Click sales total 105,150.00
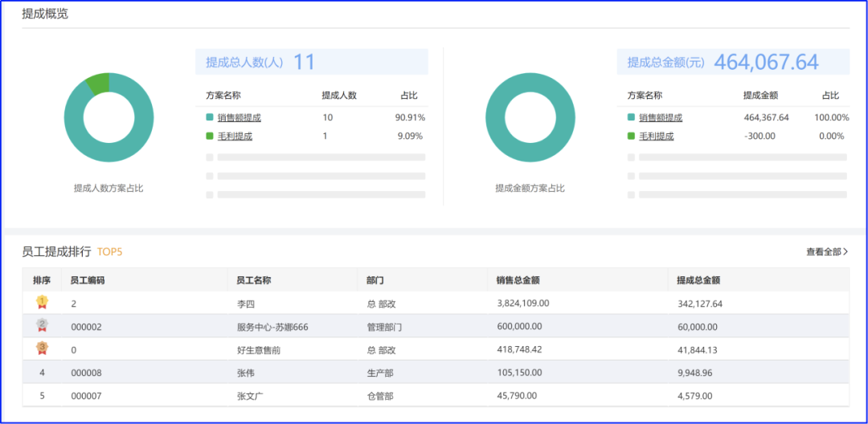The height and width of the screenshot is (424, 868). click(519, 373)
